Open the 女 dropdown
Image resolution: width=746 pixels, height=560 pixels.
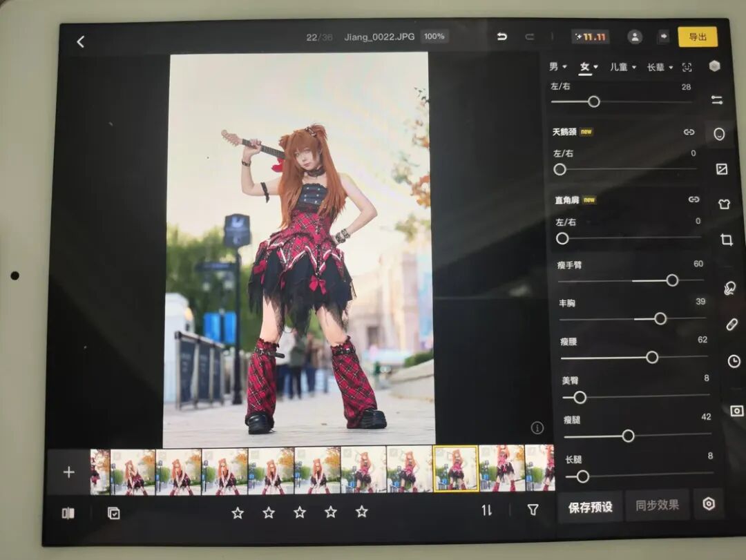(x=588, y=66)
